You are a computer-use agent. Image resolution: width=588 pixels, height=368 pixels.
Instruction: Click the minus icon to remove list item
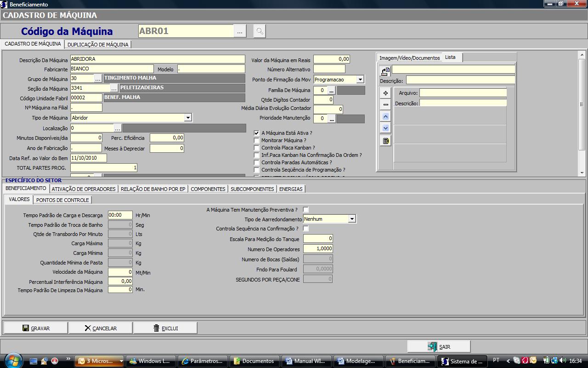tap(385, 105)
